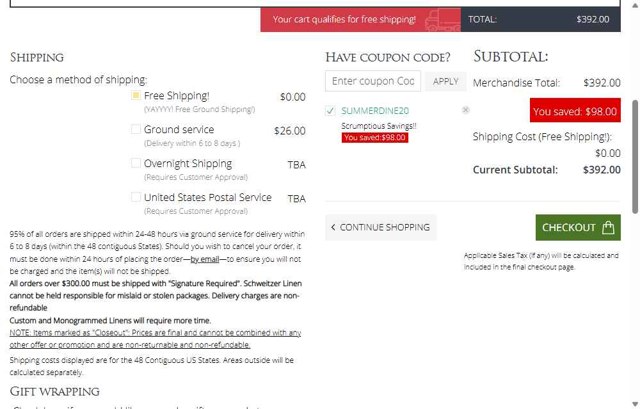Select the Free Shipping option checkbox

(136, 95)
